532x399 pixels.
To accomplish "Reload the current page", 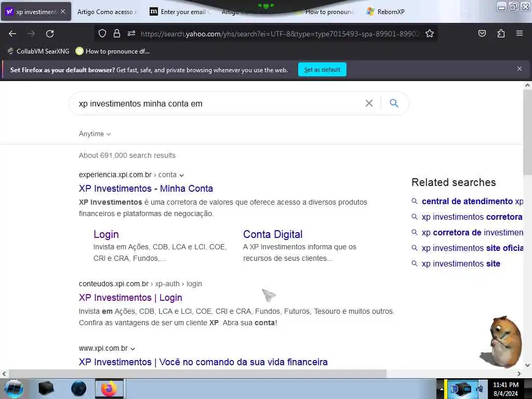I will (x=50, y=34).
